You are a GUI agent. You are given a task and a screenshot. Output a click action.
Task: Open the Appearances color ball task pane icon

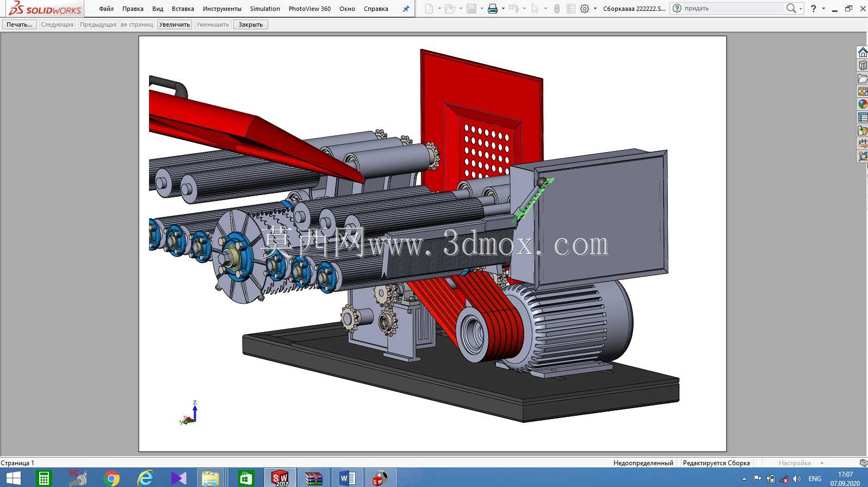[x=863, y=104]
